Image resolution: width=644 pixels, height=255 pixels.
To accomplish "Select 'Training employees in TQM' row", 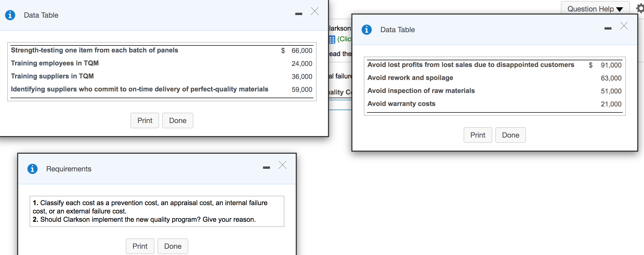I will pos(162,63).
